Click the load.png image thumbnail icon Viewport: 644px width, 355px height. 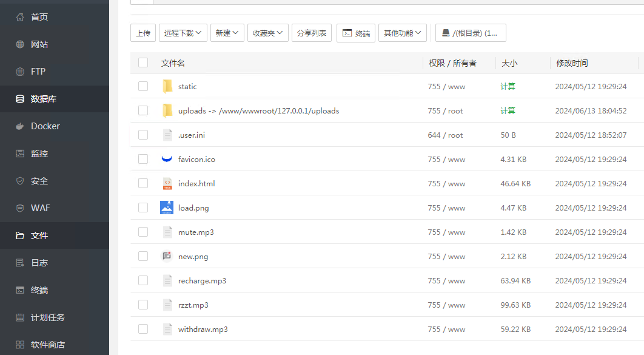coord(167,208)
